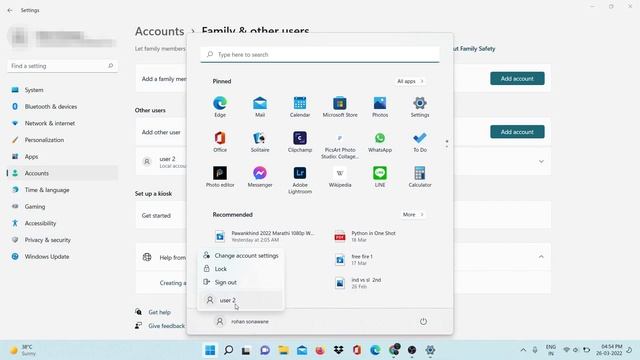
Task: Open Personalization in Settings sidebar
Action: (x=62, y=140)
